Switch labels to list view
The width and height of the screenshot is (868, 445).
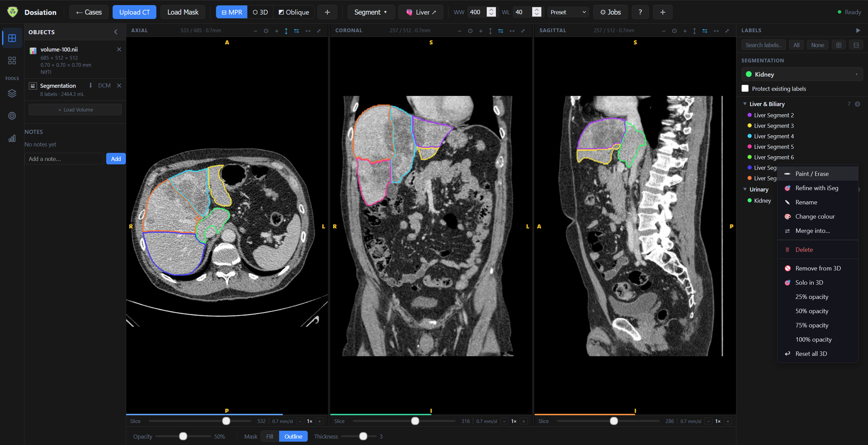(856, 45)
